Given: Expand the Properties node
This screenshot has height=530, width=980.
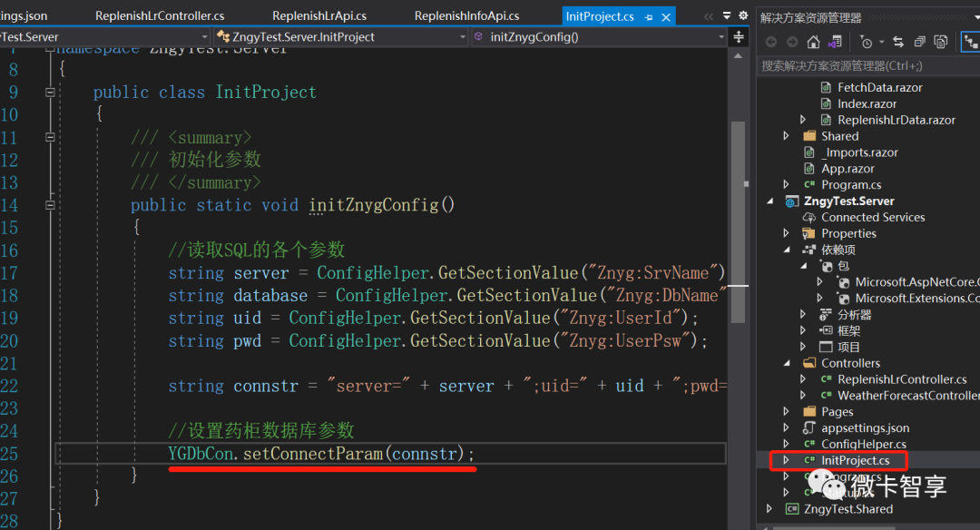Looking at the screenshot, I should 786,233.
